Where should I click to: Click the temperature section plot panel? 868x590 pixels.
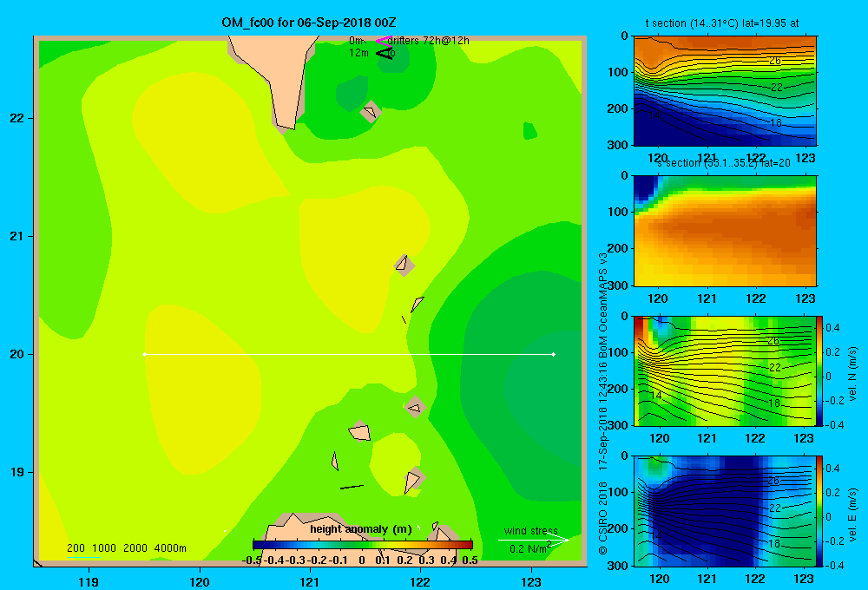725,91
